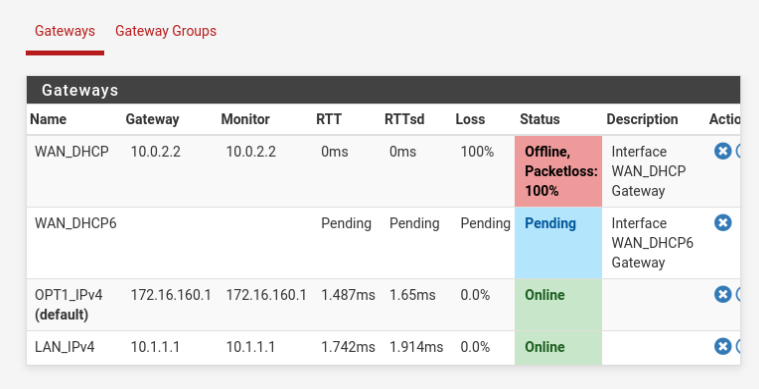This screenshot has width=759, height=389.
Task: Click the X icon in the WAN_DHCP row
Action: [x=723, y=151]
